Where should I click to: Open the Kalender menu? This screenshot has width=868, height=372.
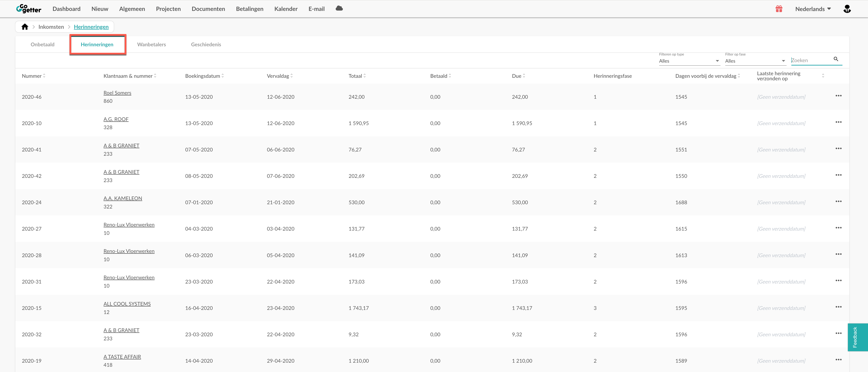pyautogui.click(x=286, y=9)
